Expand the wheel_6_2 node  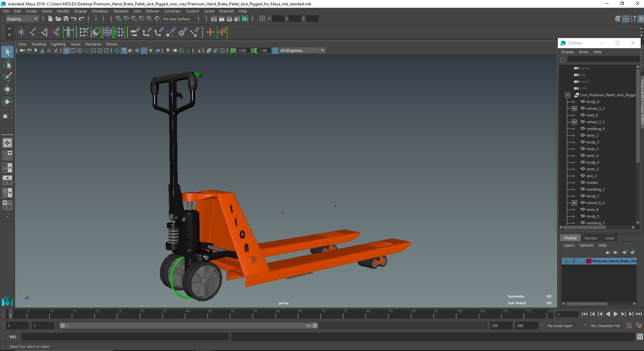(574, 203)
